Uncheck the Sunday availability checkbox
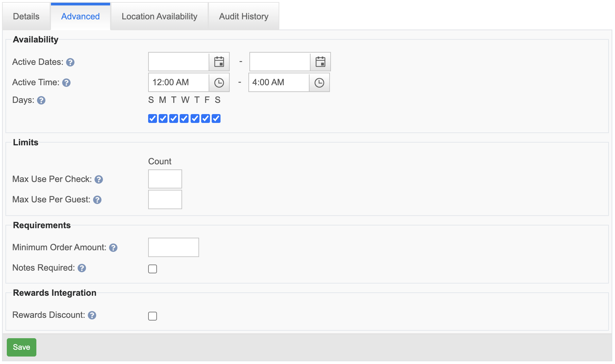Image resolution: width=615 pixels, height=364 pixels. pyautogui.click(x=153, y=119)
